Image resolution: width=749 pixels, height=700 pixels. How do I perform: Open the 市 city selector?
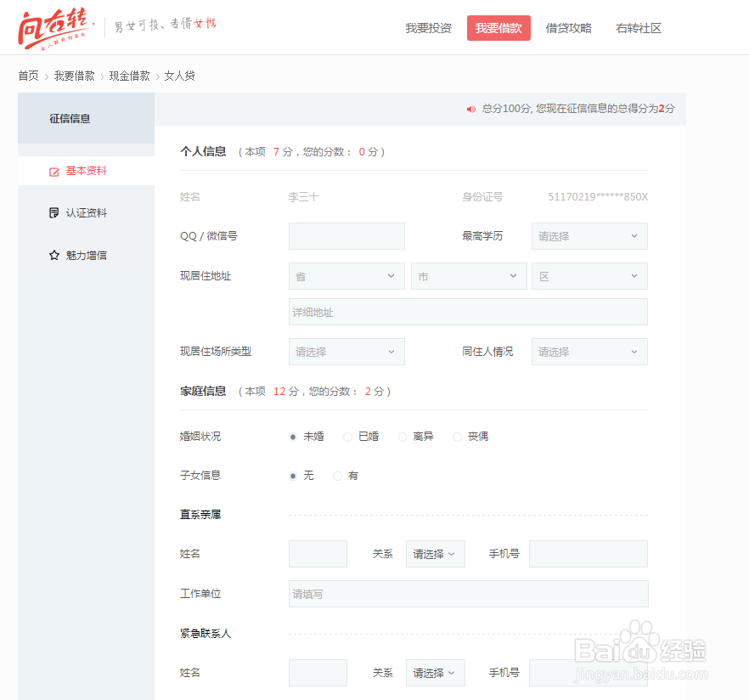click(x=469, y=275)
